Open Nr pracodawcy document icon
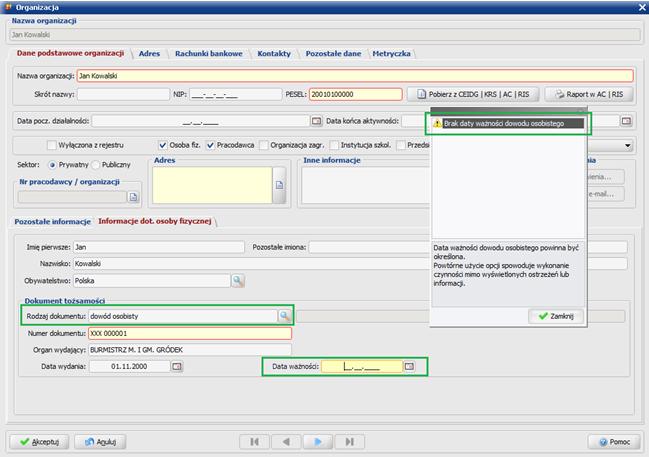 coord(133,197)
